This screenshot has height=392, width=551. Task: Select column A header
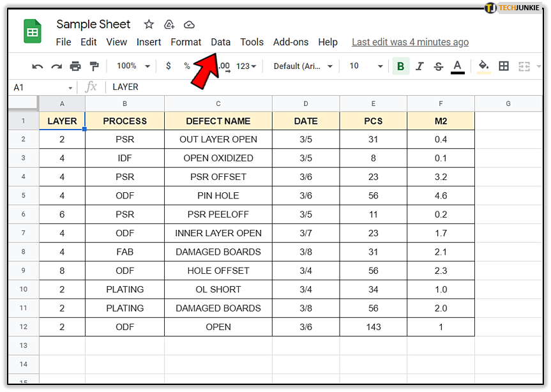62,103
